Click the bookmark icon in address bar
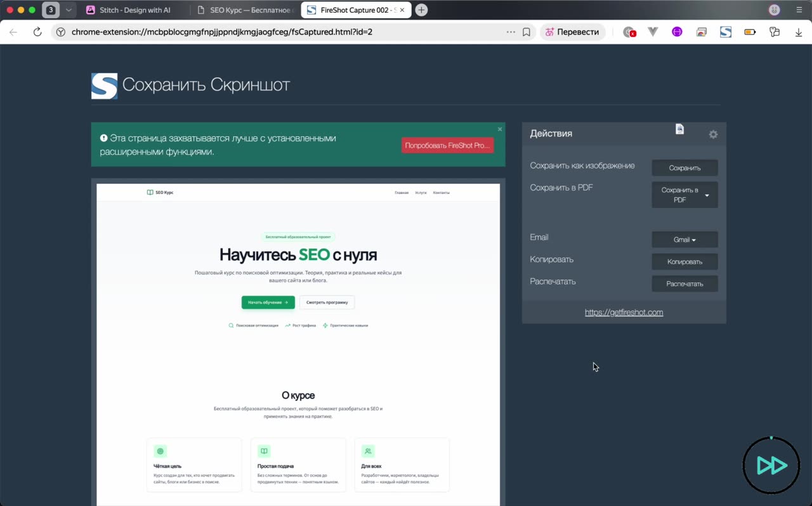 click(527, 32)
